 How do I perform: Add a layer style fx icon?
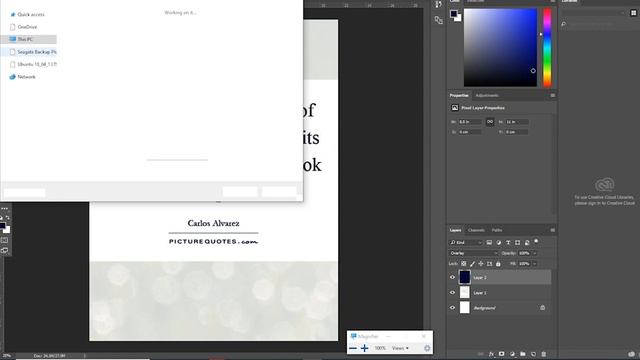(x=491, y=354)
